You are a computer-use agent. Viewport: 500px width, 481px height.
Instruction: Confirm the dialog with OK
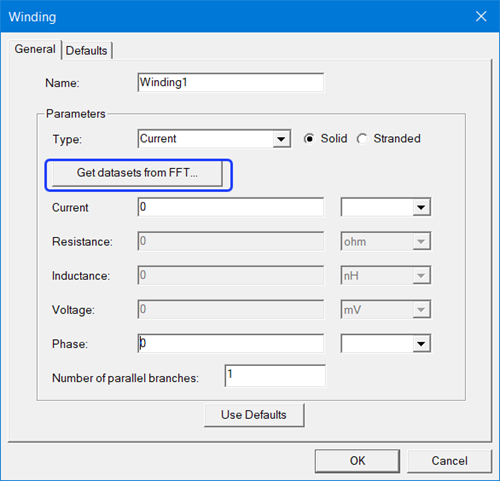(357, 461)
